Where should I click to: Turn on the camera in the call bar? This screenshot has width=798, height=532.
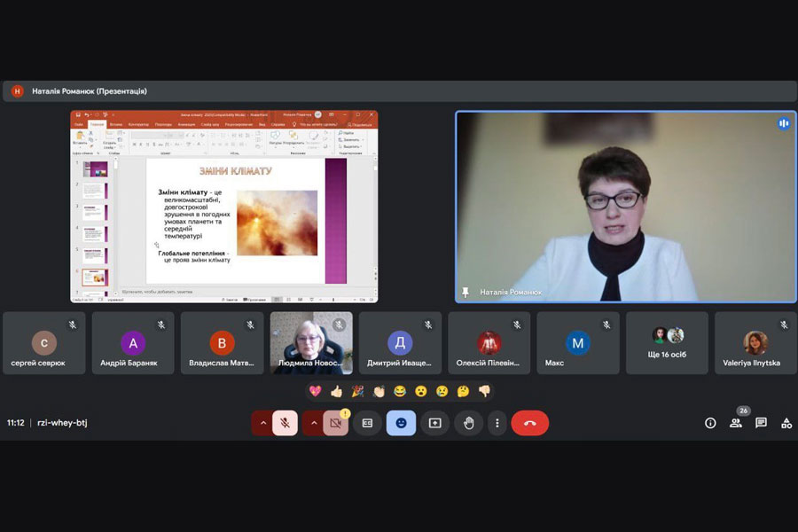point(336,423)
